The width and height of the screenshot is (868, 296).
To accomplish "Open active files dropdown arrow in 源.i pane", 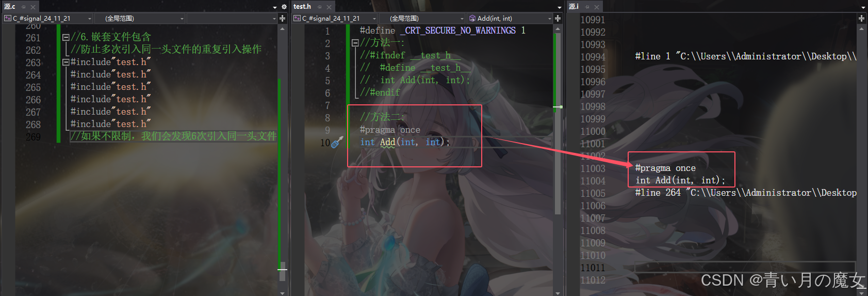I will tap(863, 7).
